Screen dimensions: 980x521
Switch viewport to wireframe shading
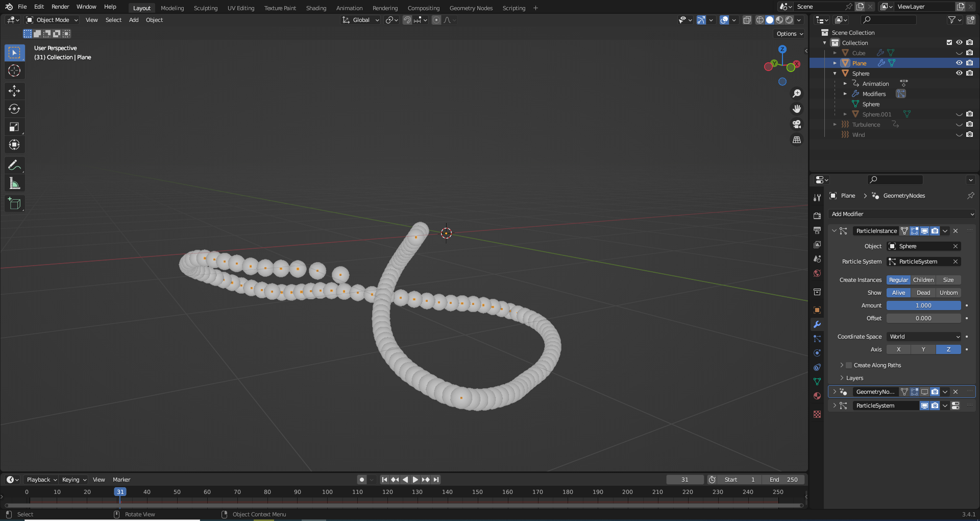(x=759, y=20)
